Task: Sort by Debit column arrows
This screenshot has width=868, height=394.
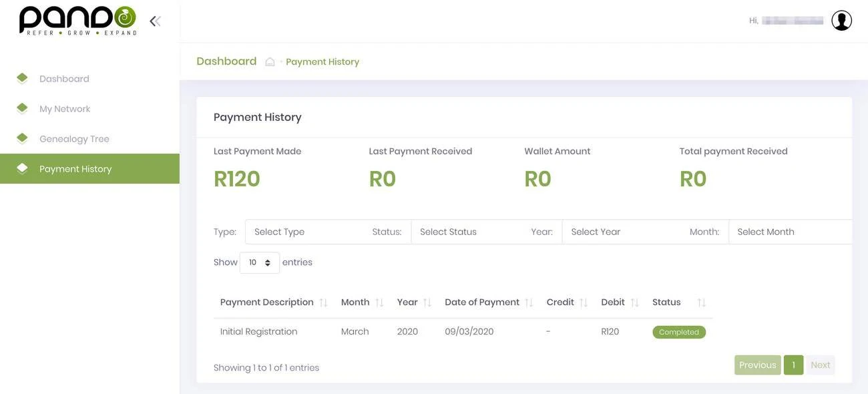Action: point(634,303)
